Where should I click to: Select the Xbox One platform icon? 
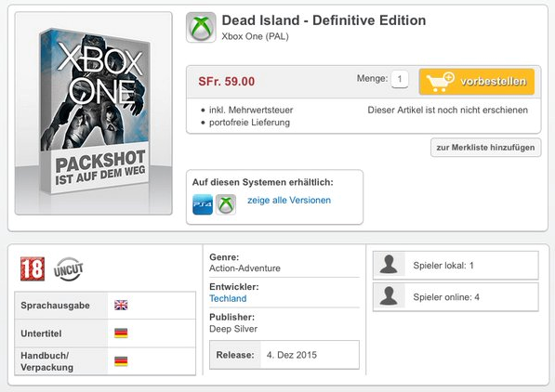(x=226, y=204)
